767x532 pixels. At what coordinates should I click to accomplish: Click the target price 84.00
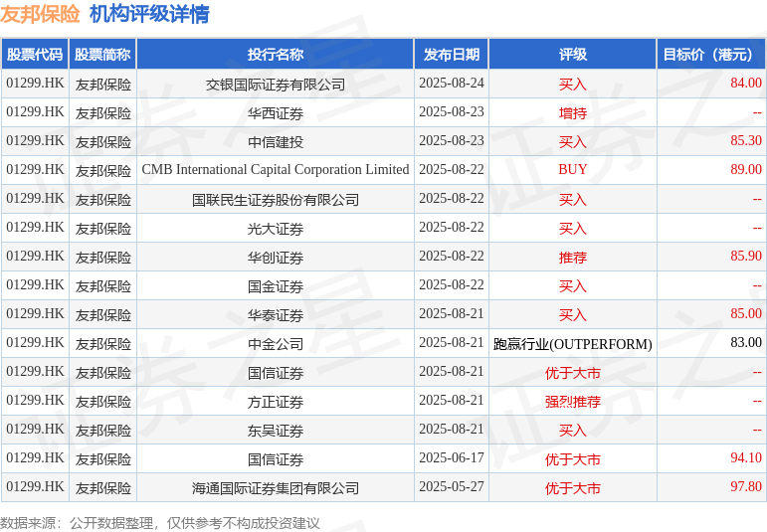click(x=746, y=84)
